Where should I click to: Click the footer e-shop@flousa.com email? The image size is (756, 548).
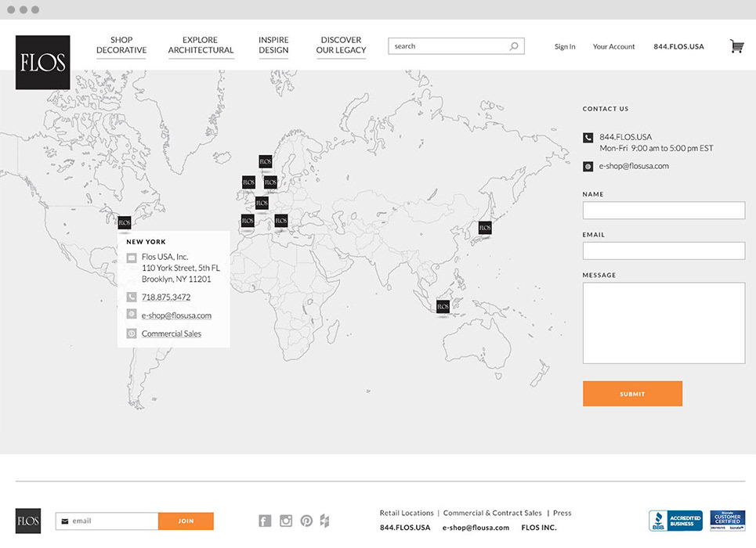coord(476,528)
